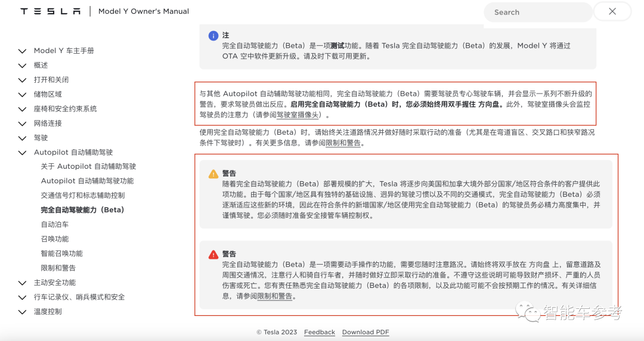
Task: Click the yellow warning triangle icon
Action: pos(213,174)
